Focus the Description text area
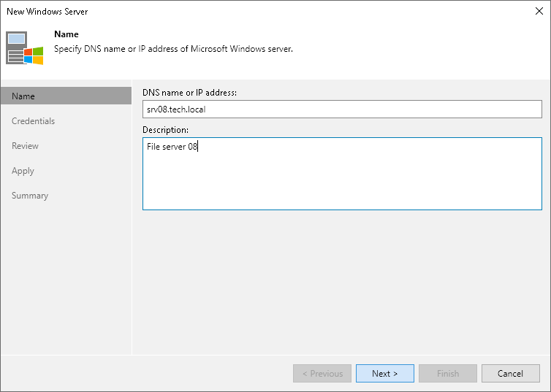 point(342,174)
